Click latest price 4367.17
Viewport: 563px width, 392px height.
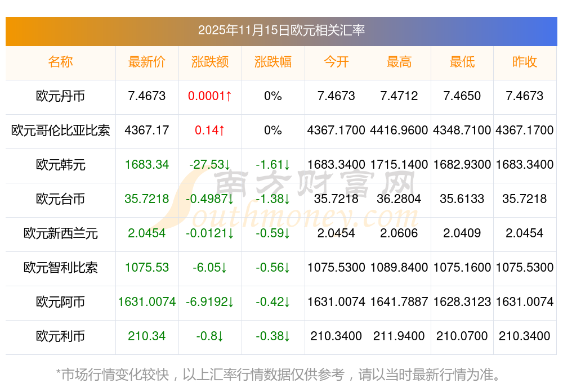coord(147,130)
